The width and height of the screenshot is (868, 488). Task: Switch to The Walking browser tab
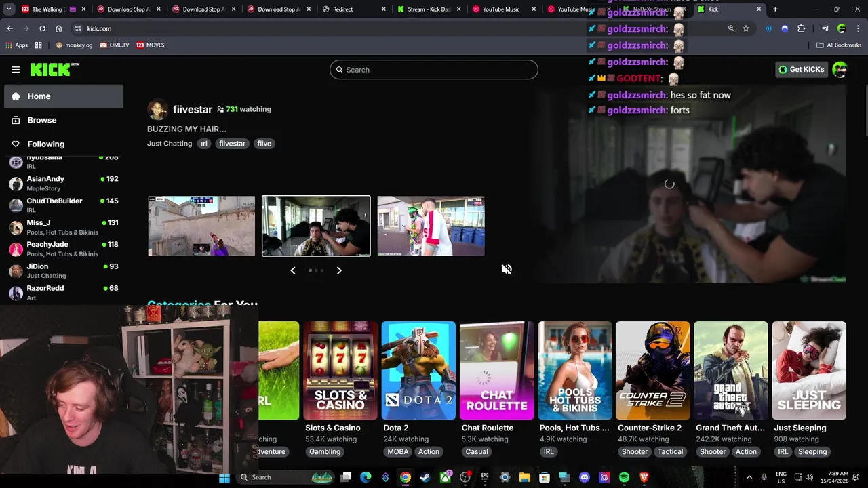[52, 9]
